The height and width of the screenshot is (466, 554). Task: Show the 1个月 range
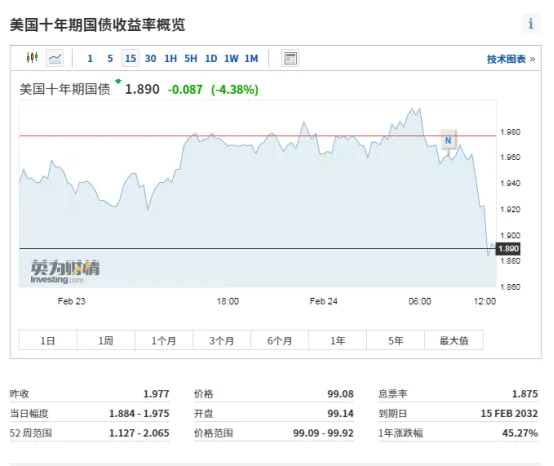point(164,340)
